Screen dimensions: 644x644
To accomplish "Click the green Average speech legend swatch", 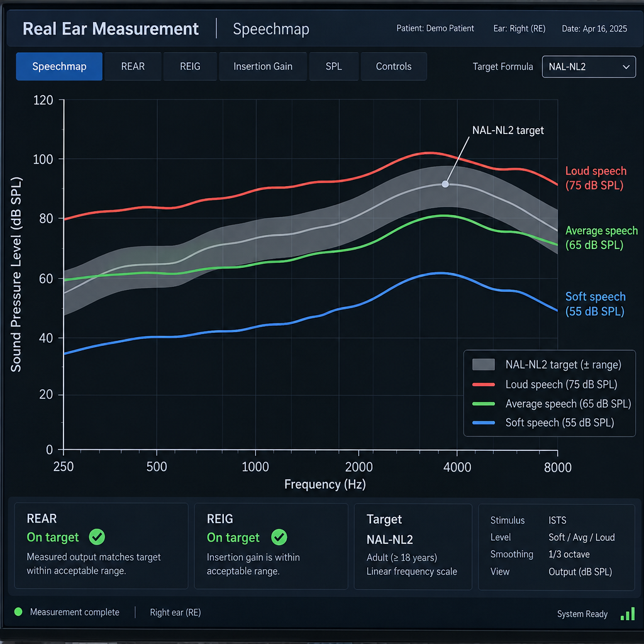I will 484,404.
